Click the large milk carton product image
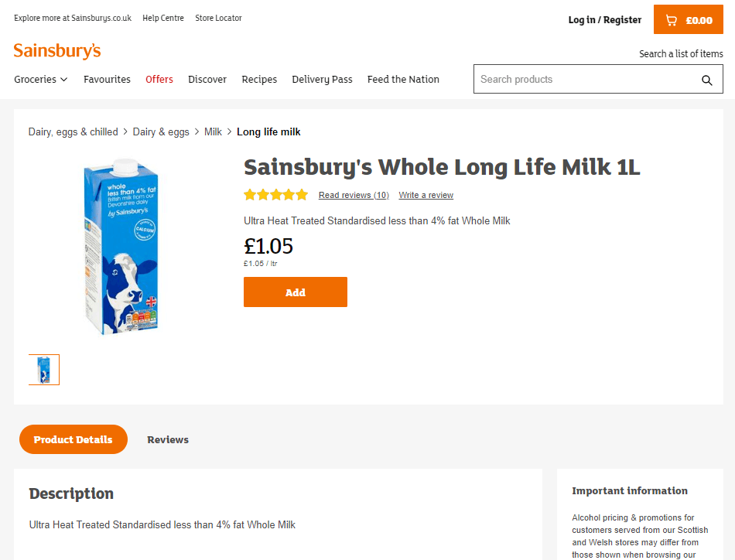The image size is (735, 560). pos(122,247)
